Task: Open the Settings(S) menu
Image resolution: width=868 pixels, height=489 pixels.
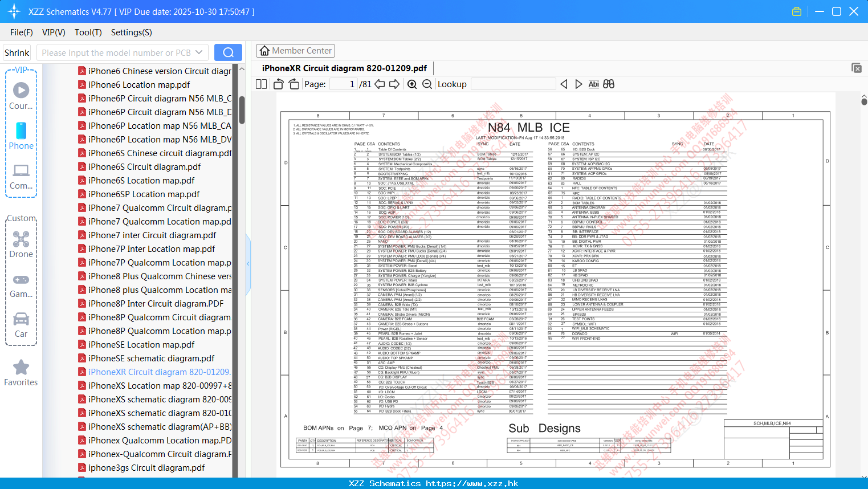Action: click(132, 32)
